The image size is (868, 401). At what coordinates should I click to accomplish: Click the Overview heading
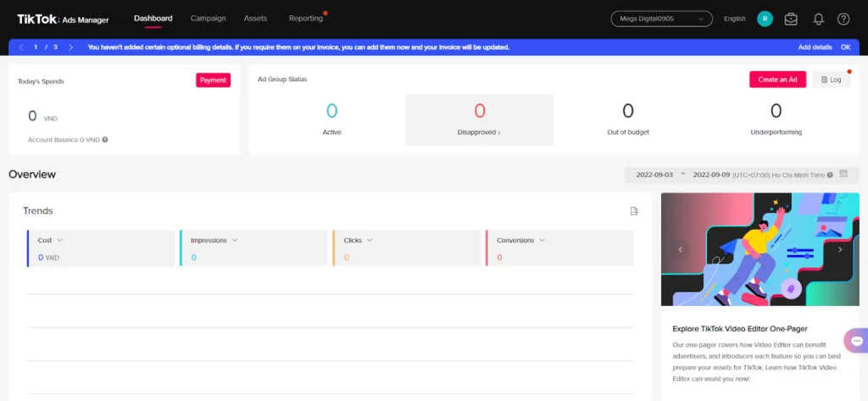coord(32,175)
